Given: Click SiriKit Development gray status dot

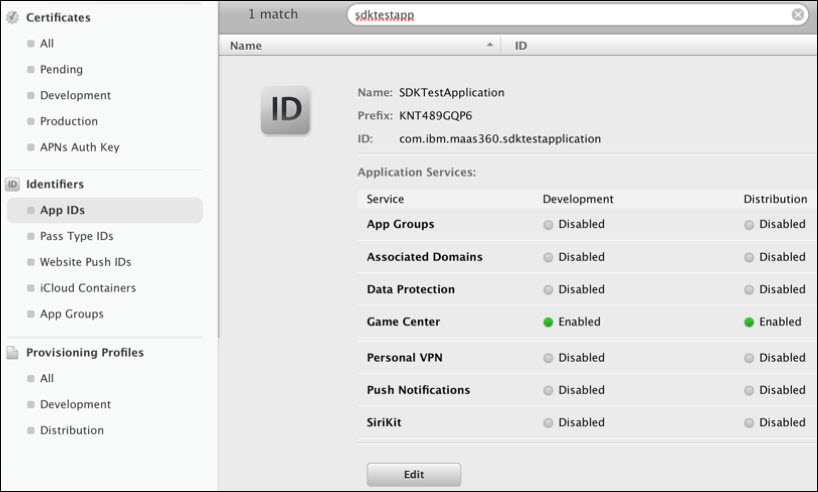Looking at the screenshot, I should [x=548, y=423].
